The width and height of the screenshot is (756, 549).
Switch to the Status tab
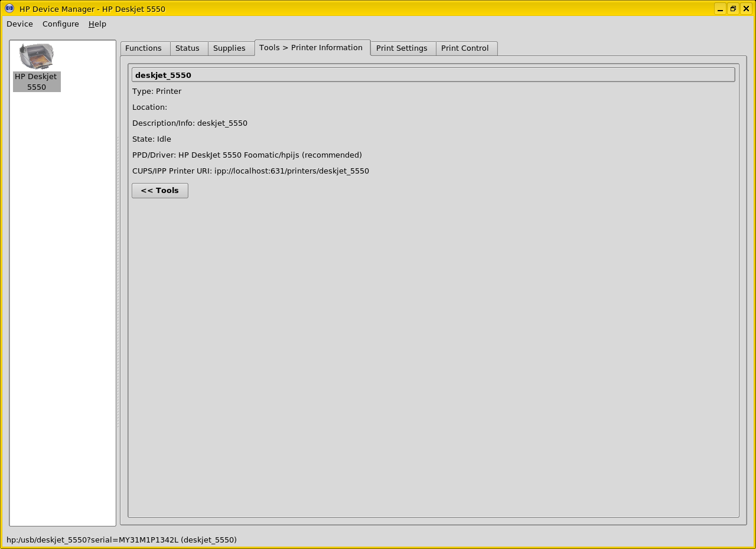pyautogui.click(x=189, y=48)
